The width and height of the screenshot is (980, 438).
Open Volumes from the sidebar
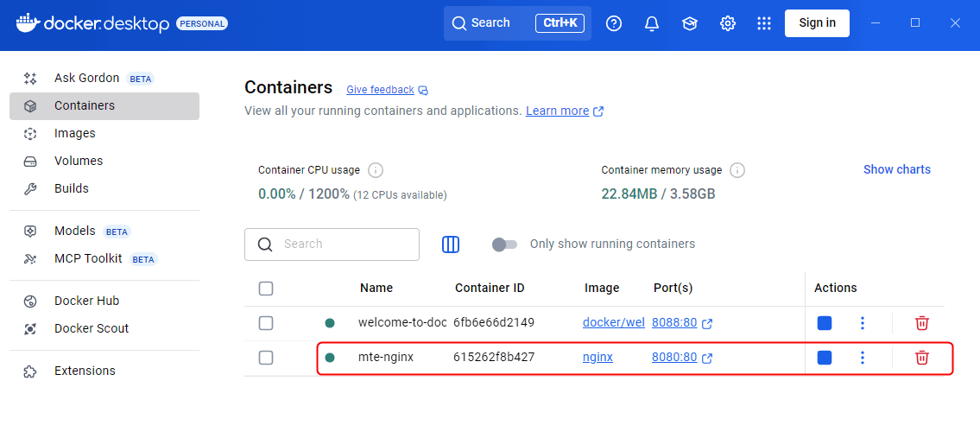click(79, 161)
